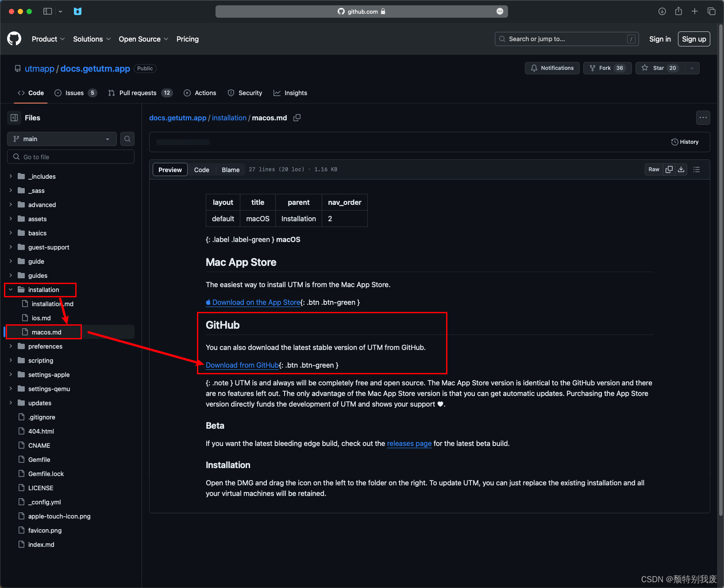Expand the Product menu
Image resolution: width=724 pixels, height=588 pixels.
click(x=48, y=39)
